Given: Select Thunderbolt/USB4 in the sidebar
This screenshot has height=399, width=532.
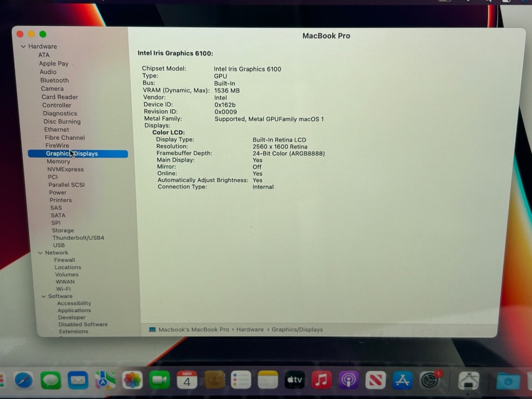Looking at the screenshot, I should point(78,238).
